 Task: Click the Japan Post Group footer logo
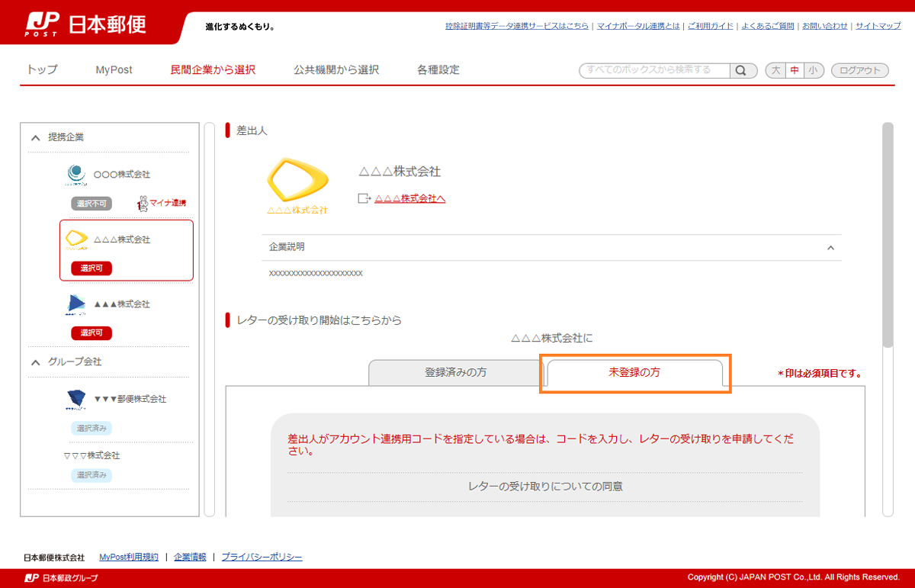pos(61,577)
